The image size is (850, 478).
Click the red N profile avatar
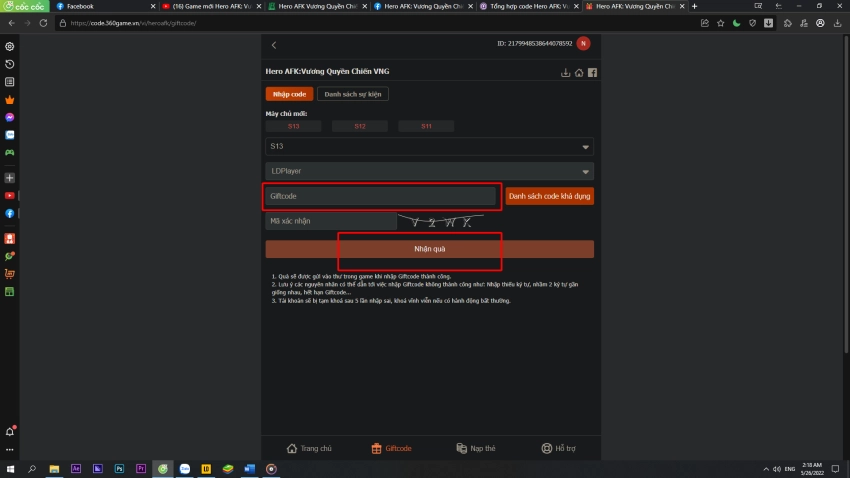[x=583, y=43]
